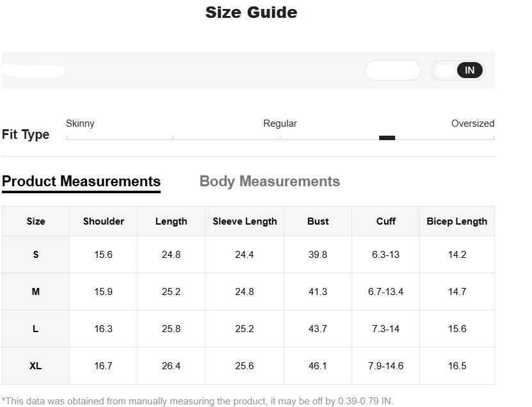Viewport: 532px width, 407px height.
Task: Toggle the IN unit switch
Action: point(469,70)
